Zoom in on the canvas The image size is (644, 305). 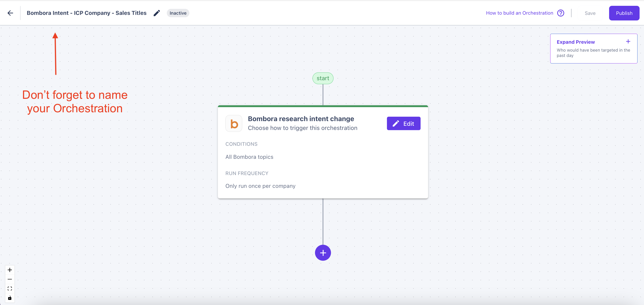point(10,270)
